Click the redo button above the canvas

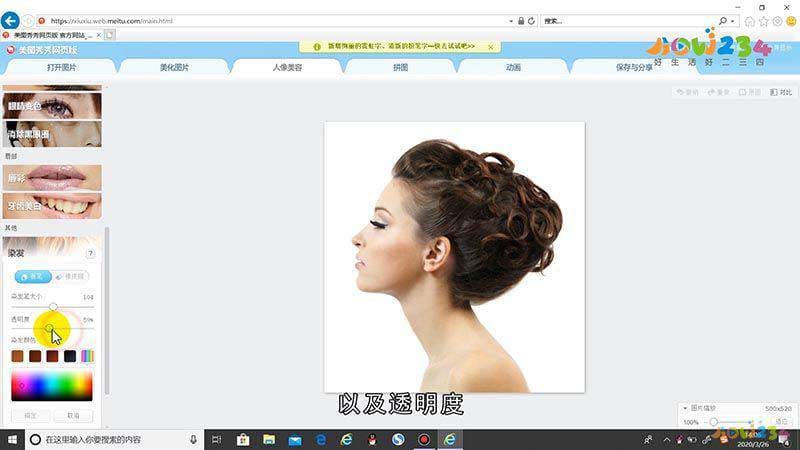click(719, 92)
